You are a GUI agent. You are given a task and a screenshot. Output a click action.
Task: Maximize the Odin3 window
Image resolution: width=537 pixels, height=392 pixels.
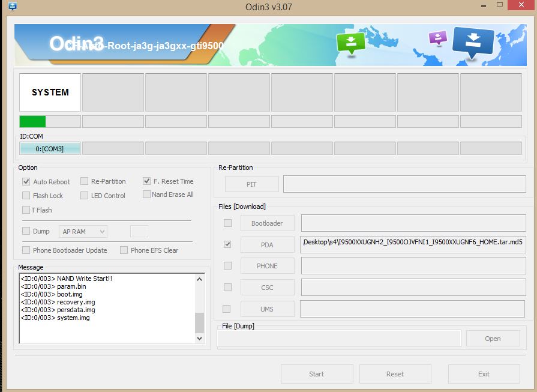pos(500,5)
